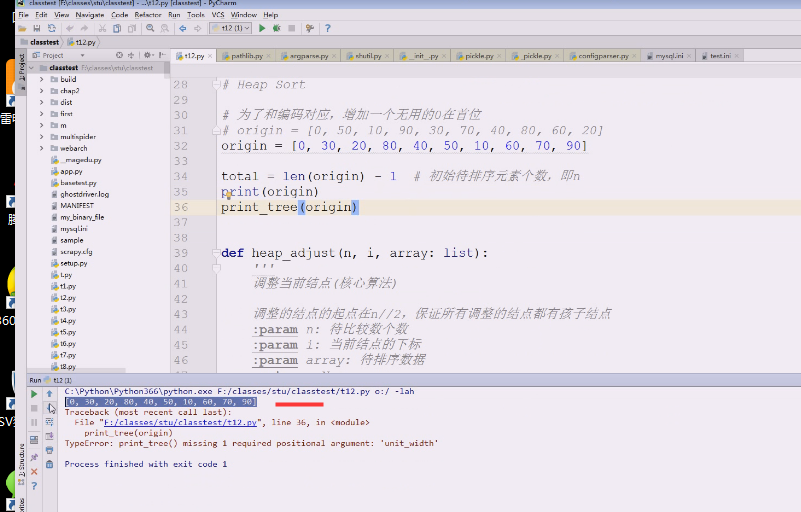Synchronize files with refresh icon
The image size is (801, 512).
coord(52,29)
